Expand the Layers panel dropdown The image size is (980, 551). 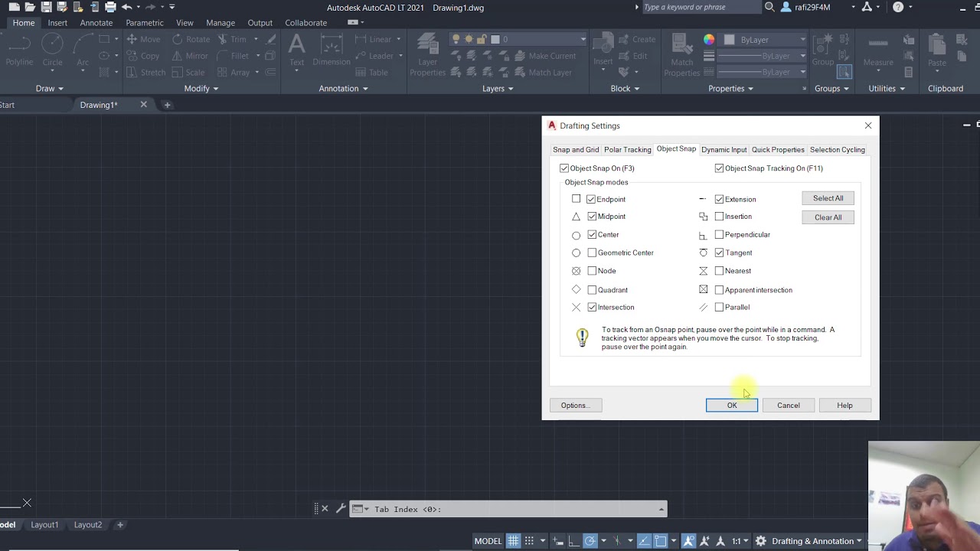498,89
